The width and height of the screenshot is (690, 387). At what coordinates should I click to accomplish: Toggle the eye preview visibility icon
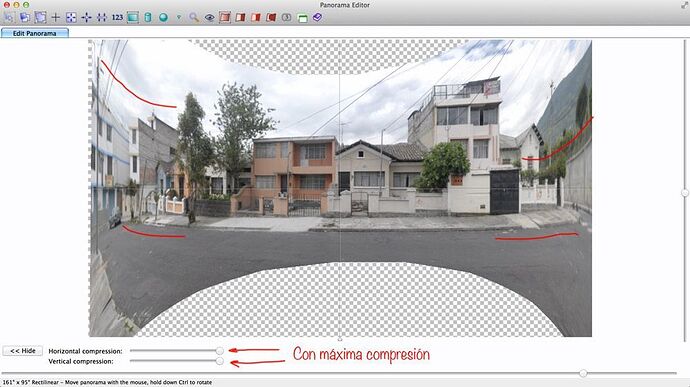click(209, 18)
